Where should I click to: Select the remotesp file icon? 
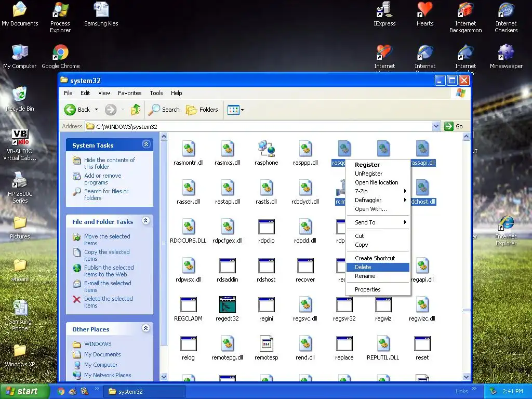[267, 344]
